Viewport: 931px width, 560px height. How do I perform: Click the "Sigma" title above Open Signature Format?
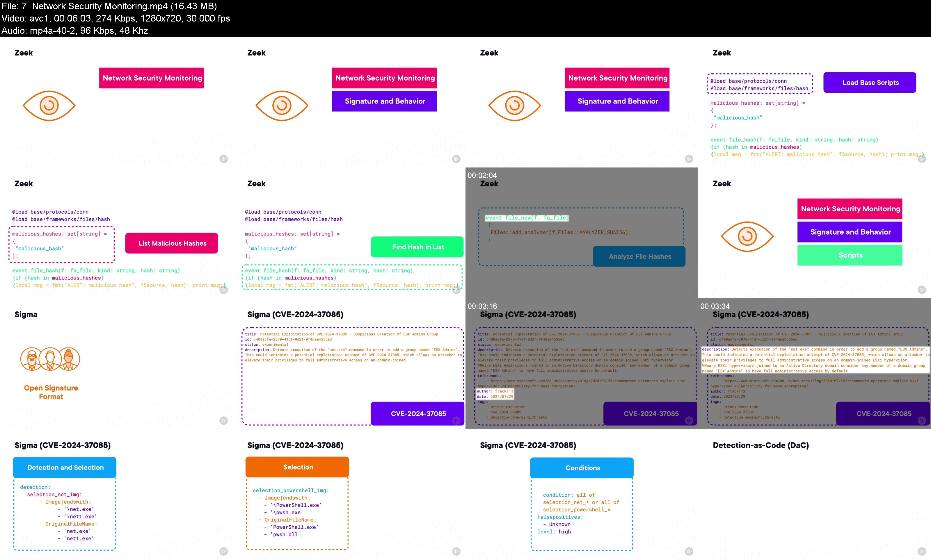[26, 314]
